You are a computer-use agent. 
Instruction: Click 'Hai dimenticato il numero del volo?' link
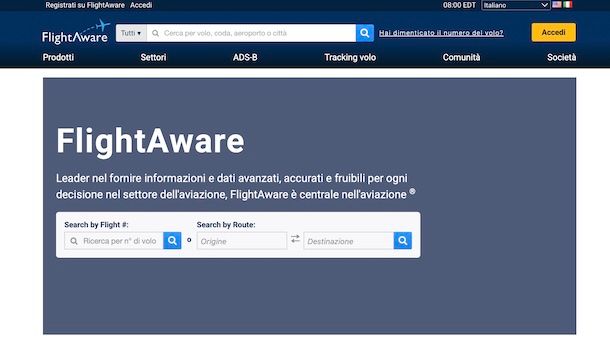click(441, 33)
